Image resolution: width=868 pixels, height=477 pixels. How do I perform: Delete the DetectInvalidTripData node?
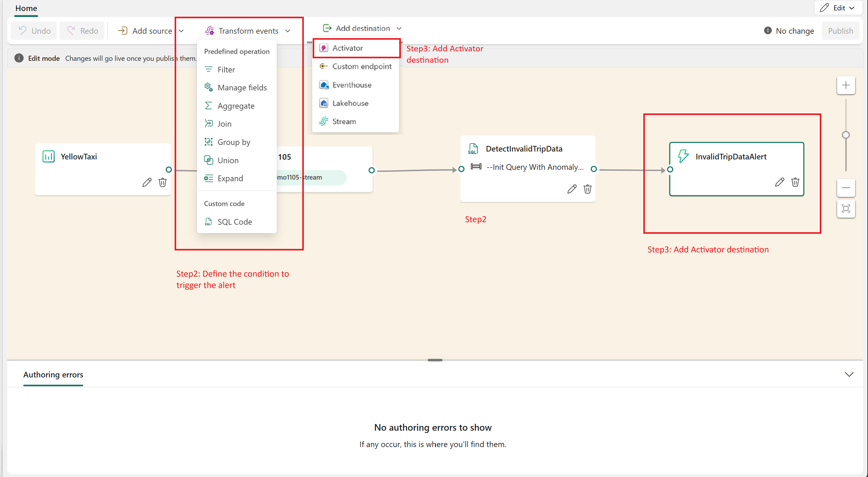tap(587, 189)
